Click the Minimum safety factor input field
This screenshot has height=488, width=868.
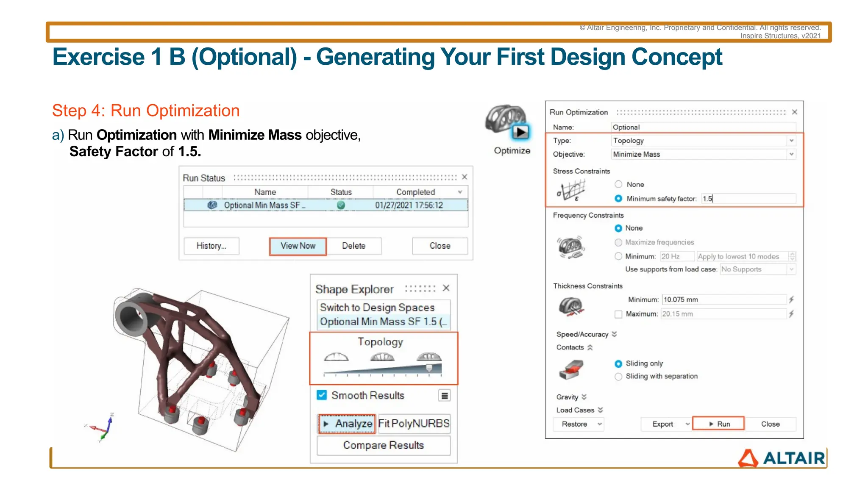pyautogui.click(x=748, y=198)
